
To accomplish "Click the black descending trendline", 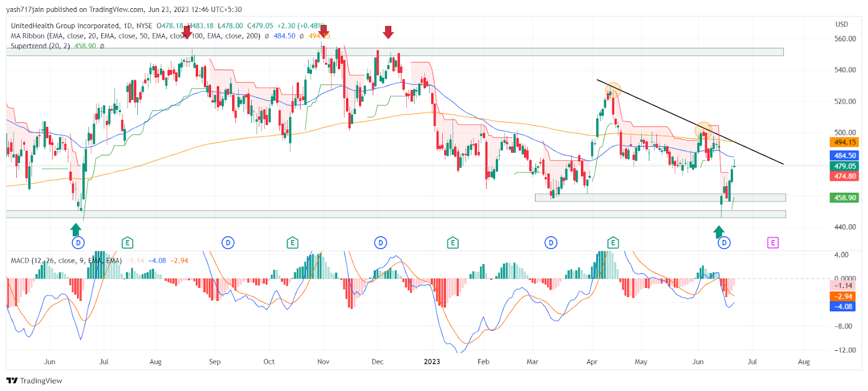I will click(690, 122).
